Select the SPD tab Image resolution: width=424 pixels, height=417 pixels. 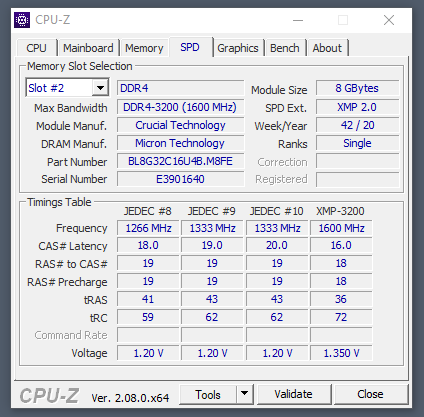point(190,47)
